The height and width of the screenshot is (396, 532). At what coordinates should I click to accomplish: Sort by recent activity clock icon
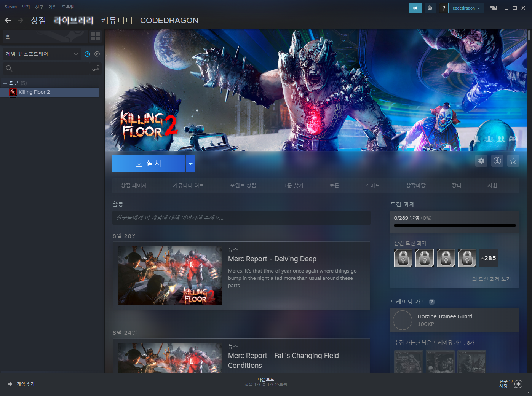click(x=87, y=54)
